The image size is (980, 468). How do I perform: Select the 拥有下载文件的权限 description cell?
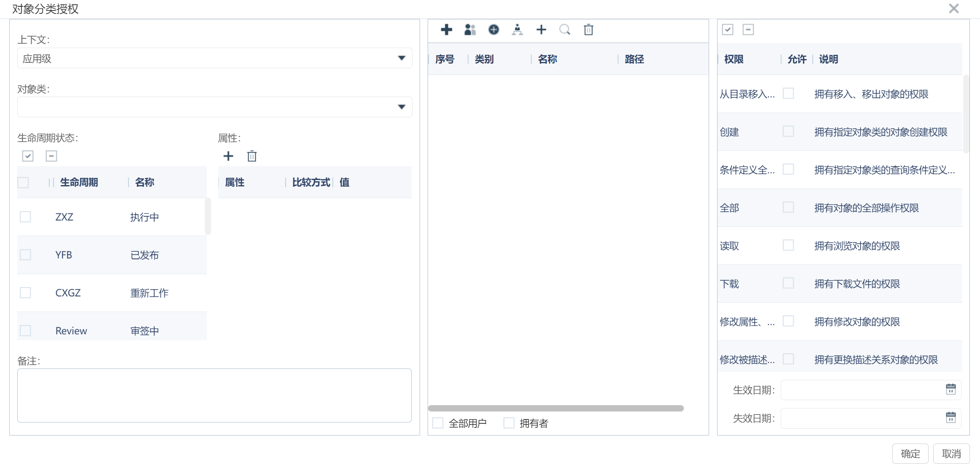tap(857, 284)
